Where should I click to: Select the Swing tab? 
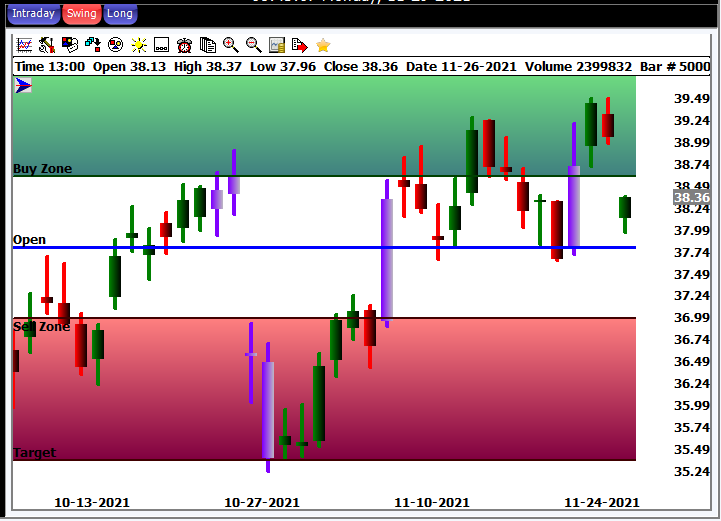[x=81, y=14]
